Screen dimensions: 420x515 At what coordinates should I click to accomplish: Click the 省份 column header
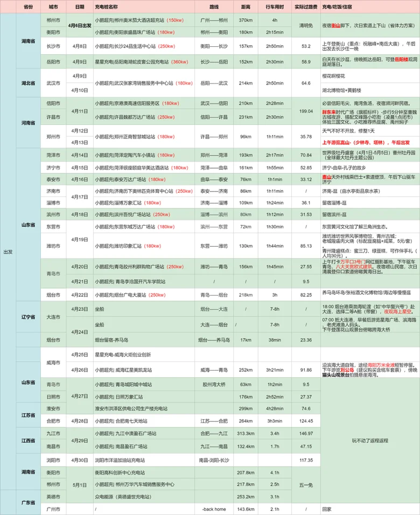28,6
